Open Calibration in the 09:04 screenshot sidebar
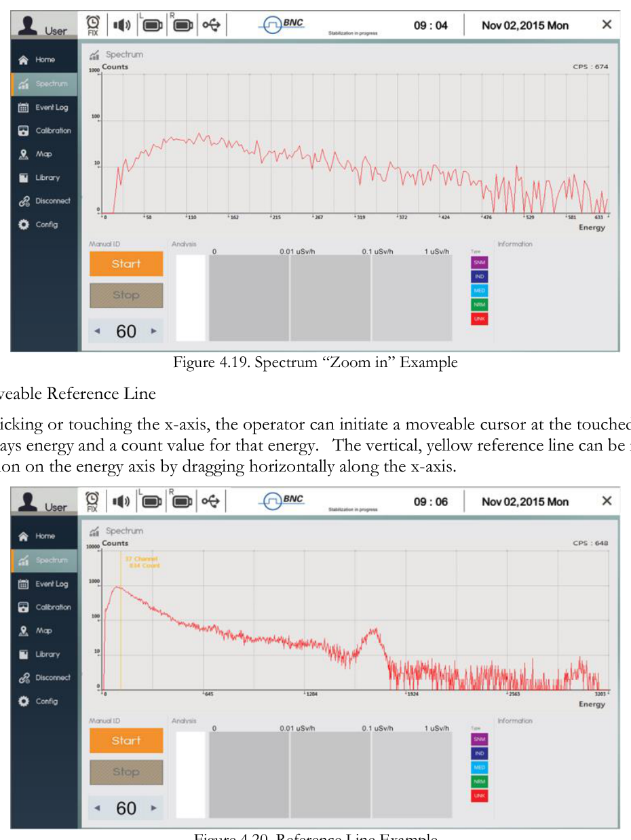This screenshot has height=840, width=631. click(x=44, y=130)
